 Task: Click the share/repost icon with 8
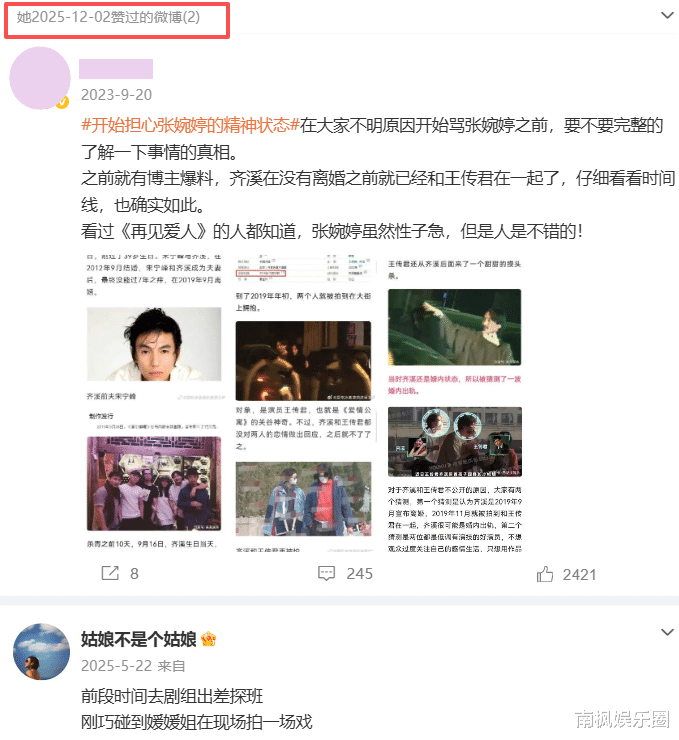coord(110,573)
